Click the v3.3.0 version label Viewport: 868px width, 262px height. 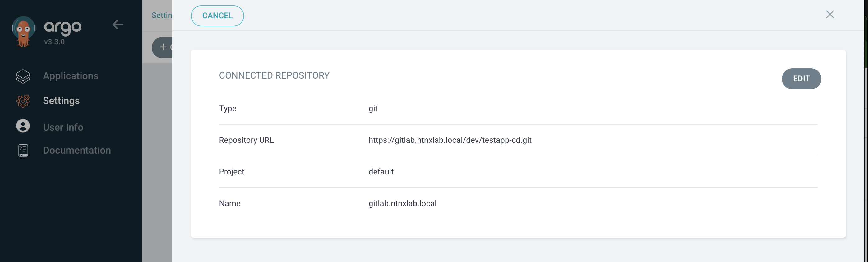[x=54, y=42]
